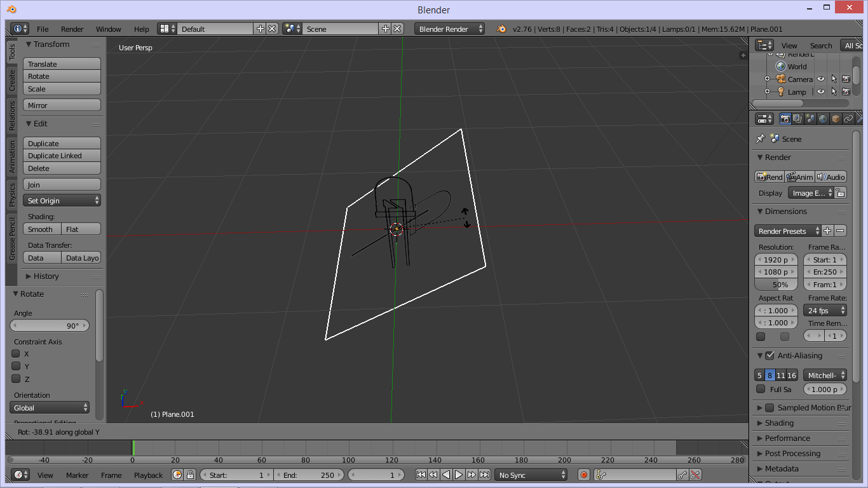The image size is (868, 488).
Task: Select 16 anti-aliasing samples
Action: 792,375
